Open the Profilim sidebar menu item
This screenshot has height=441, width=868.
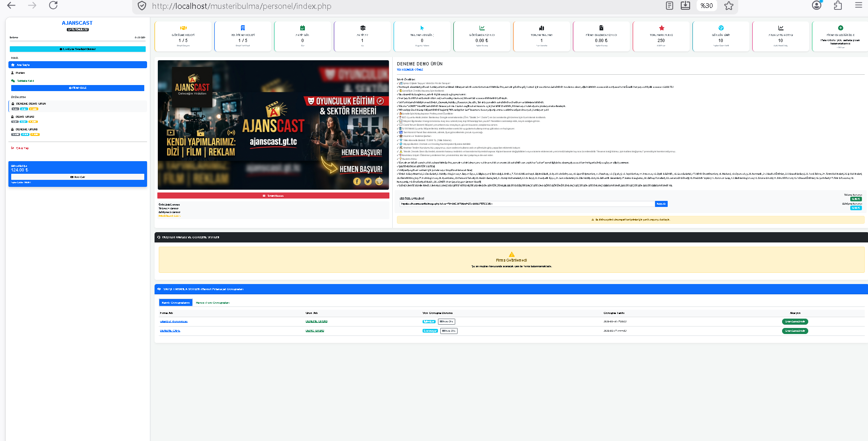pyautogui.click(x=78, y=73)
